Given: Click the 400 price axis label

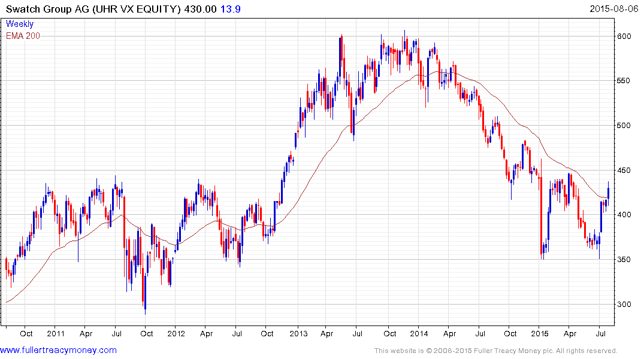Looking at the screenshot, I should tap(624, 215).
